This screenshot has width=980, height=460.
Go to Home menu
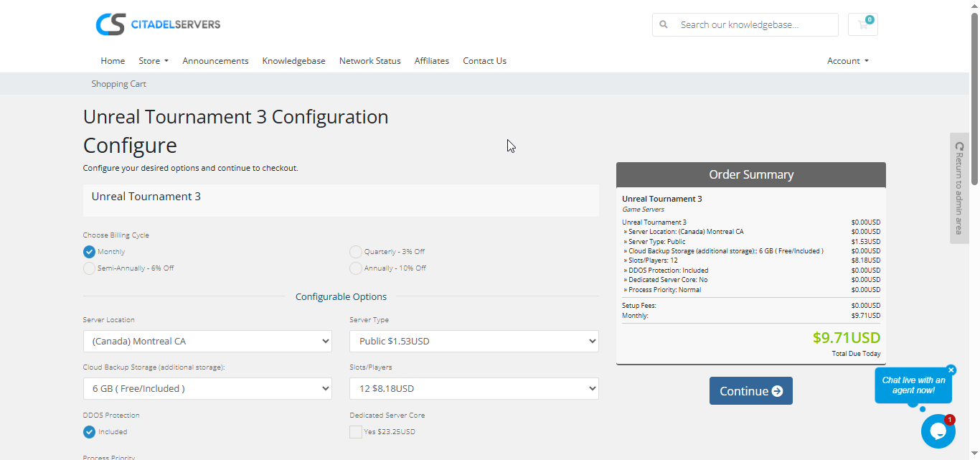point(113,61)
